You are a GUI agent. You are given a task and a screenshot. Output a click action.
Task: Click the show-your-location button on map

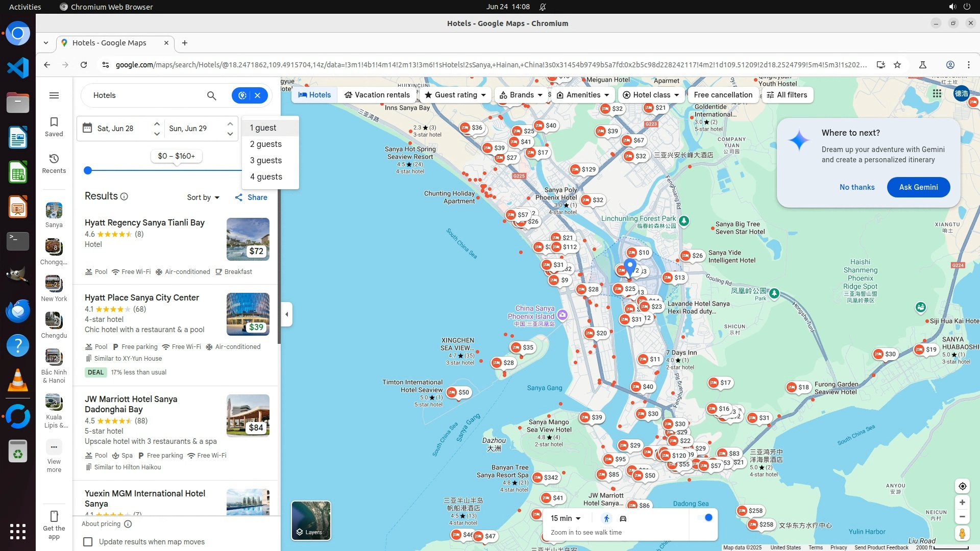pos(962,486)
